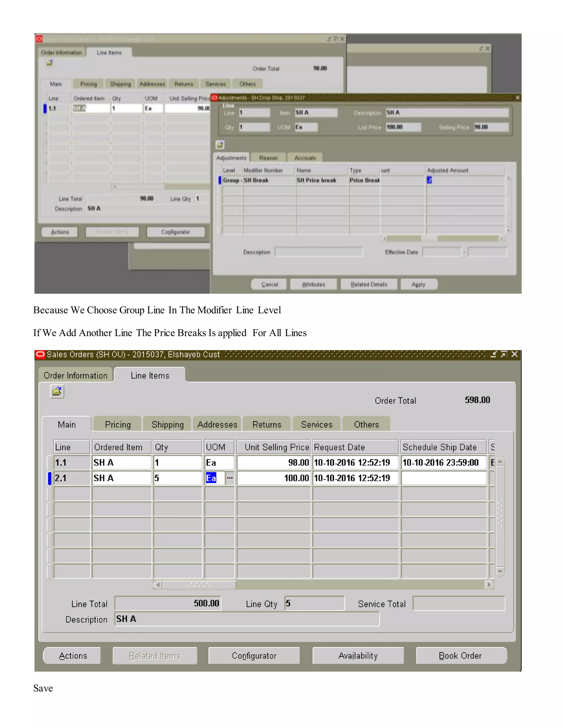Click Schedule Ship Date column header
The height and width of the screenshot is (728, 563).
pos(444,447)
